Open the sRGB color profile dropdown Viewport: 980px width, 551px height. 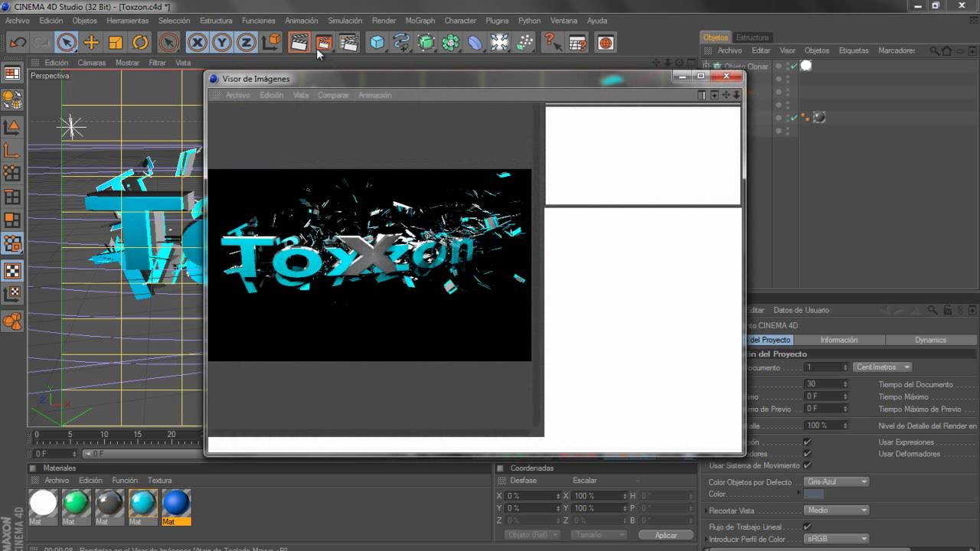(x=836, y=539)
